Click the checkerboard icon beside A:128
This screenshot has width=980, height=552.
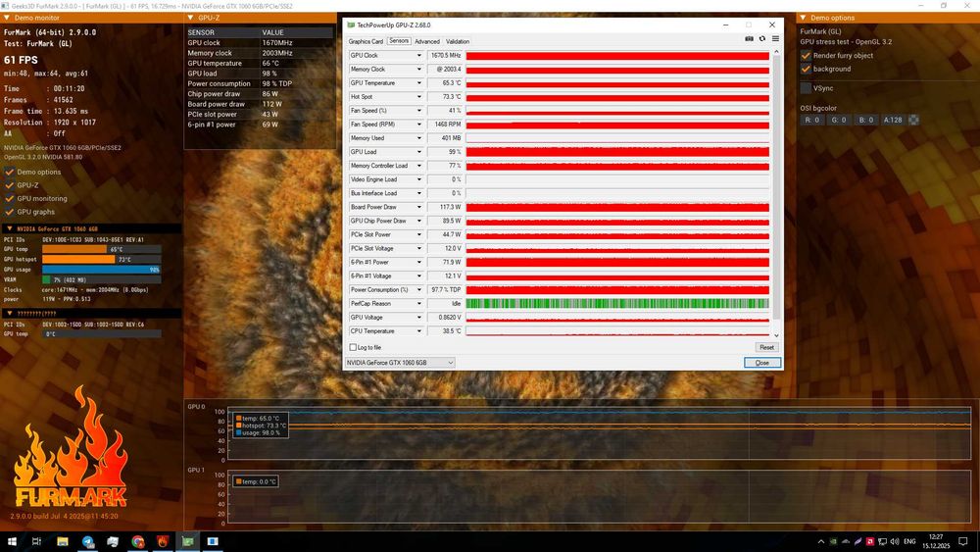tap(913, 120)
